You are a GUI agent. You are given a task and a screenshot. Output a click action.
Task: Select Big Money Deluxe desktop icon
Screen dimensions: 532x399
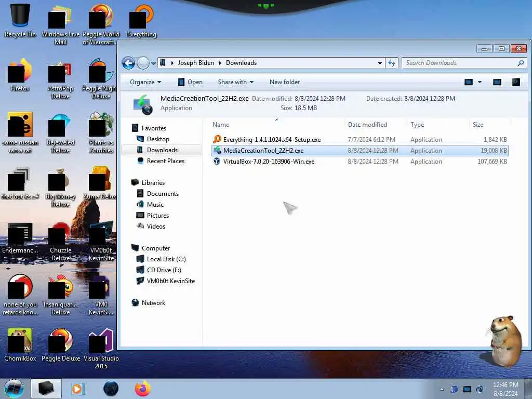[x=60, y=188]
